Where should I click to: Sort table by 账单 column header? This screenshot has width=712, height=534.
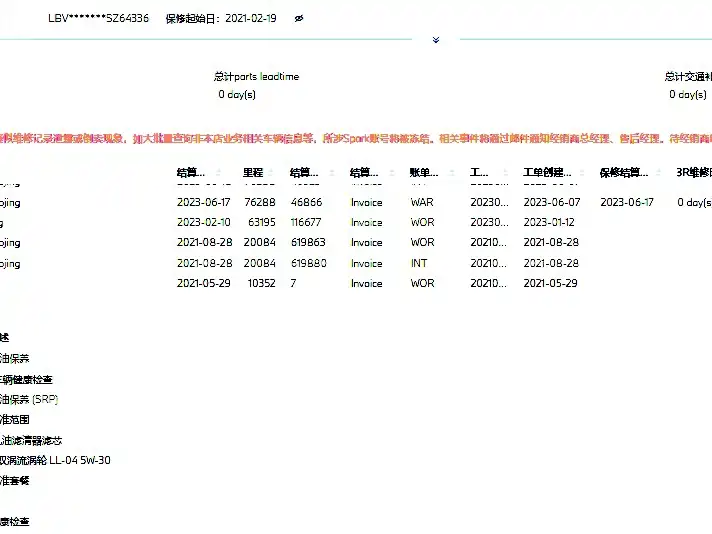tap(424, 173)
